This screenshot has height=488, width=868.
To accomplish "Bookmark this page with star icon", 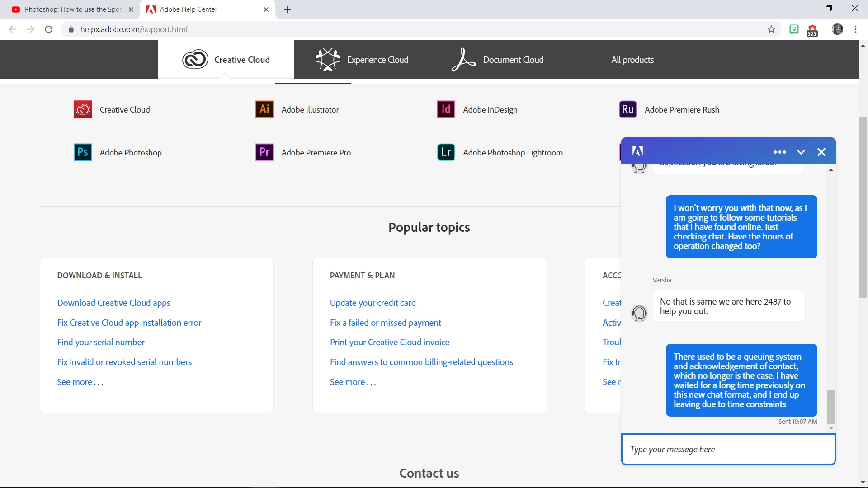I will [x=771, y=29].
